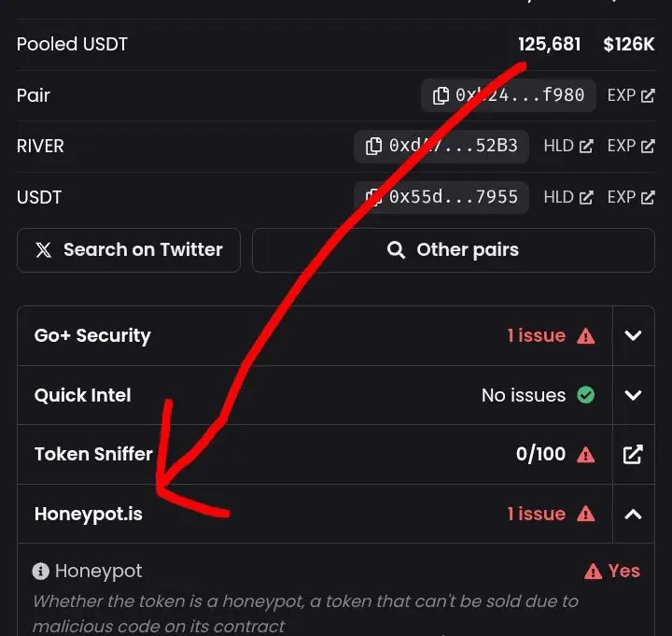672x636 pixels.
Task: Open Token Sniffer external link icon
Action: (633, 454)
